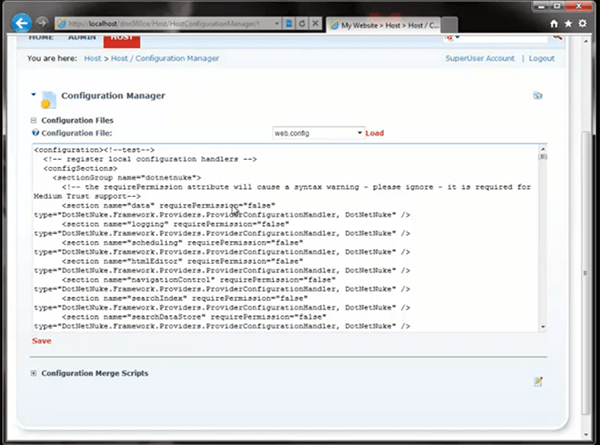Screen dimensions: 600x445
Task: Open the search provider selector icon
Action: point(452,37)
